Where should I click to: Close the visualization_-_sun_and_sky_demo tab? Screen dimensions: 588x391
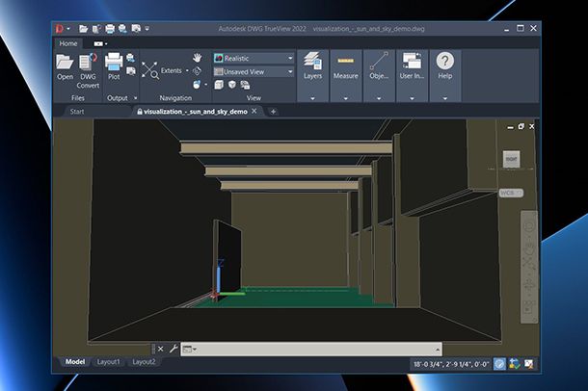click(x=254, y=111)
